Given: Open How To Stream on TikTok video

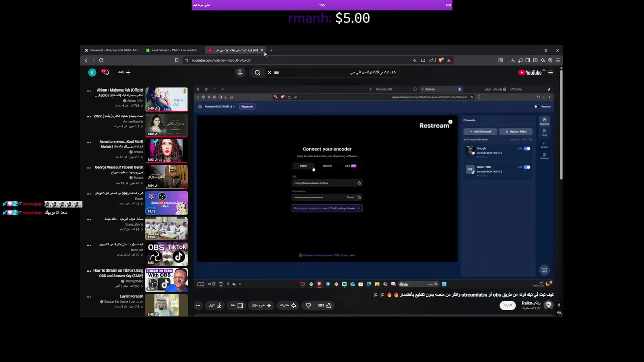Looking at the screenshot, I should 167,280.
